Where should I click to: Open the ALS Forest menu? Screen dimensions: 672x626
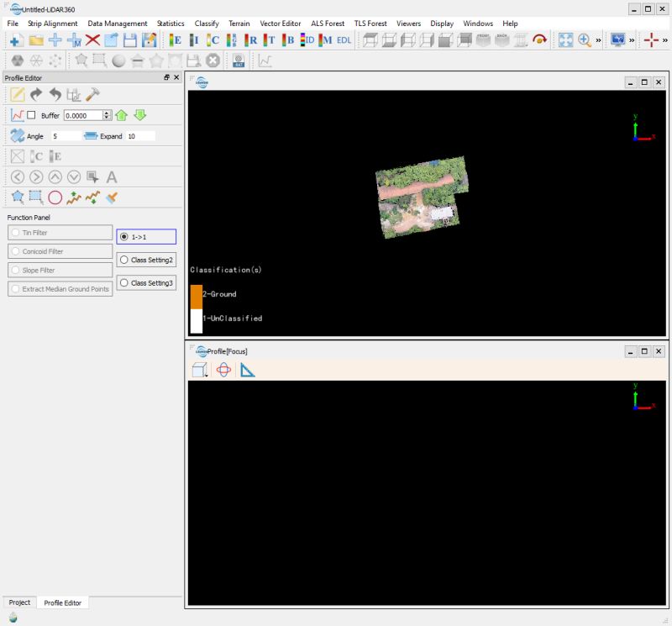(327, 24)
